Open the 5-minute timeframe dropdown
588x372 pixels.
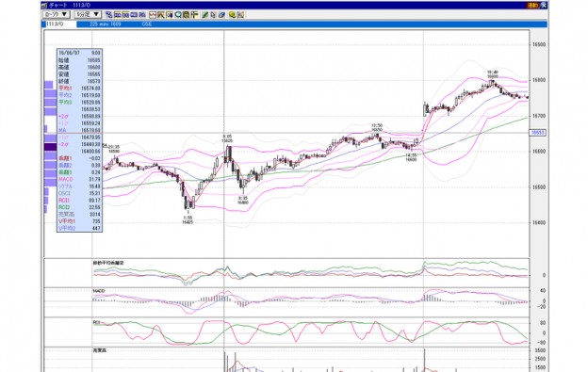tap(88, 14)
